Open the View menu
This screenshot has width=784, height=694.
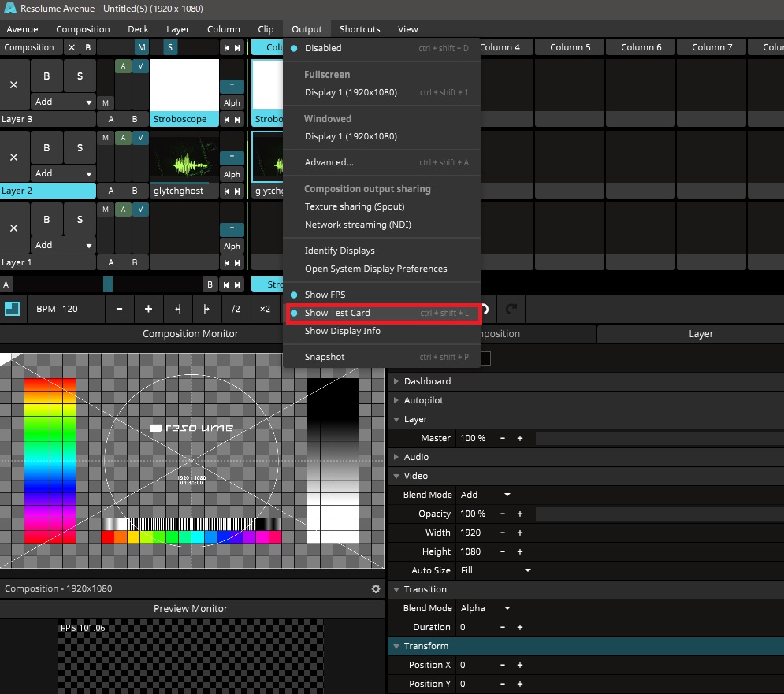click(408, 29)
